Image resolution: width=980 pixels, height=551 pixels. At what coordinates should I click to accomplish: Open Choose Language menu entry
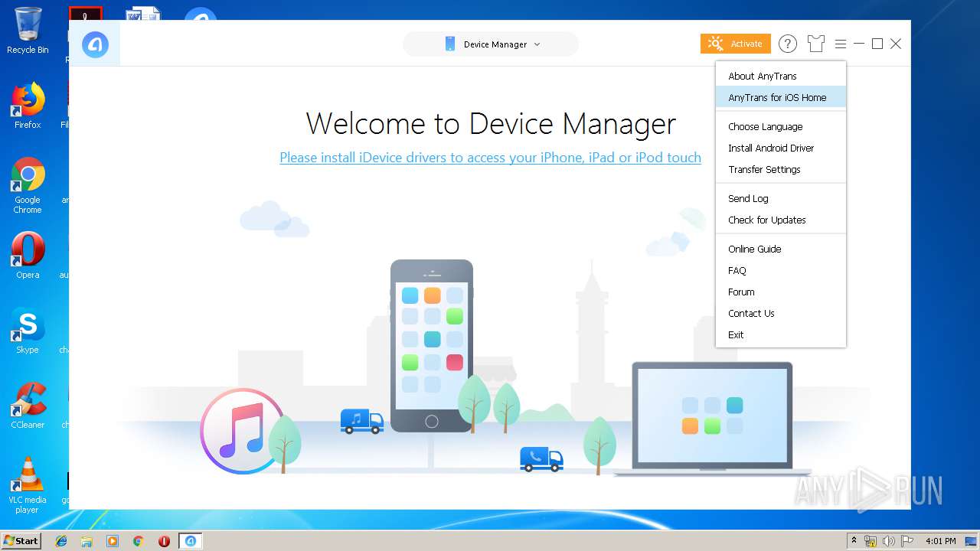pyautogui.click(x=781, y=126)
